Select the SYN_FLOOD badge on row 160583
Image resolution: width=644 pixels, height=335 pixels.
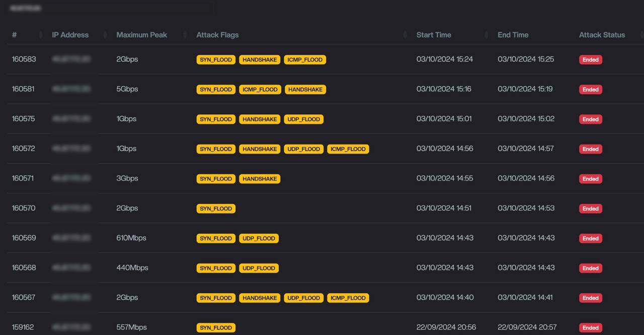[x=216, y=59]
